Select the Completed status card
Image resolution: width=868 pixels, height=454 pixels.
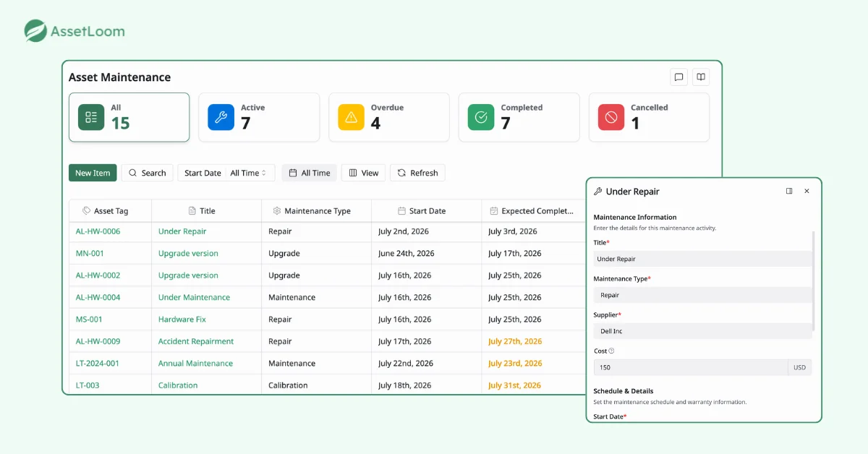[x=519, y=117]
